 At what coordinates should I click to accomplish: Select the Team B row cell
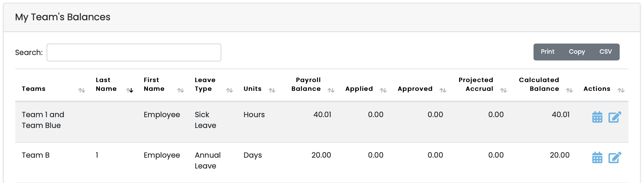35,155
